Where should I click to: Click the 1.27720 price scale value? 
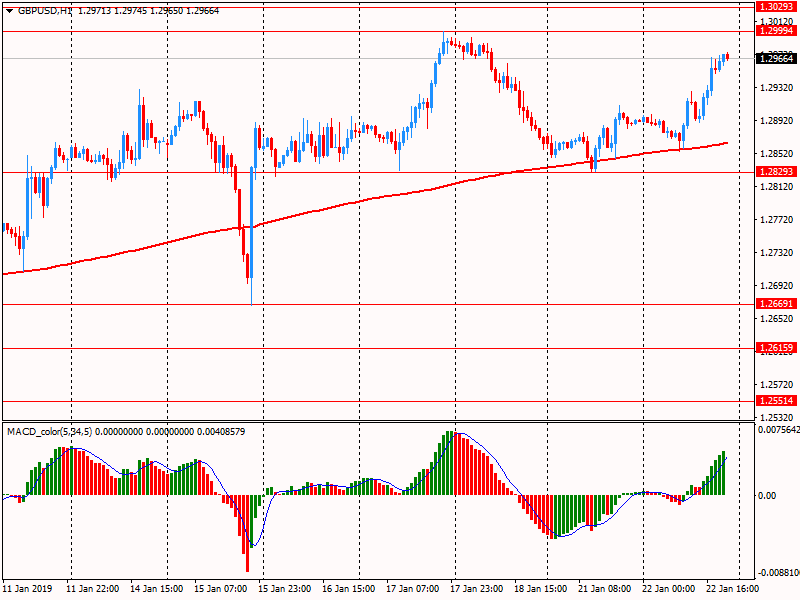click(777, 220)
